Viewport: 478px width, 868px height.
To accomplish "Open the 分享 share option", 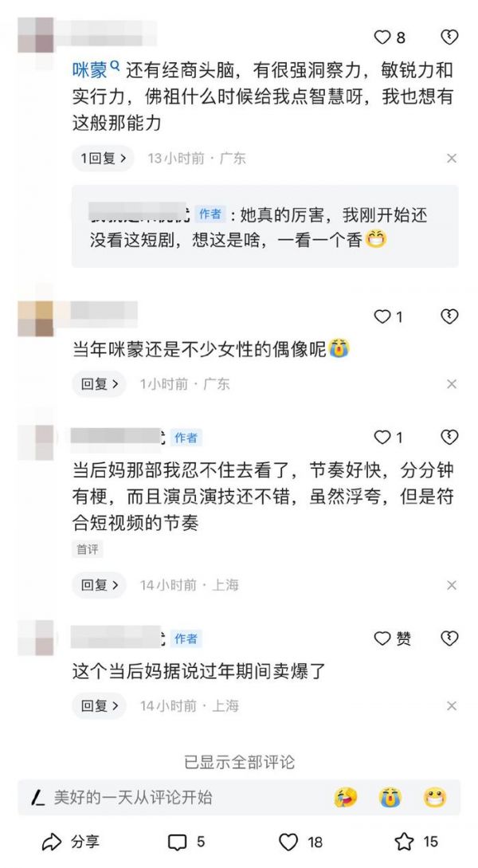I will click(x=71, y=842).
